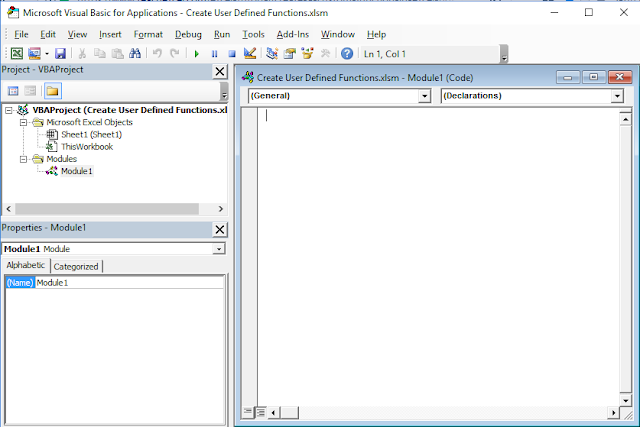Open the (Declarations) procedure dropdown
Screen dimensions: 640x427
tap(617, 96)
